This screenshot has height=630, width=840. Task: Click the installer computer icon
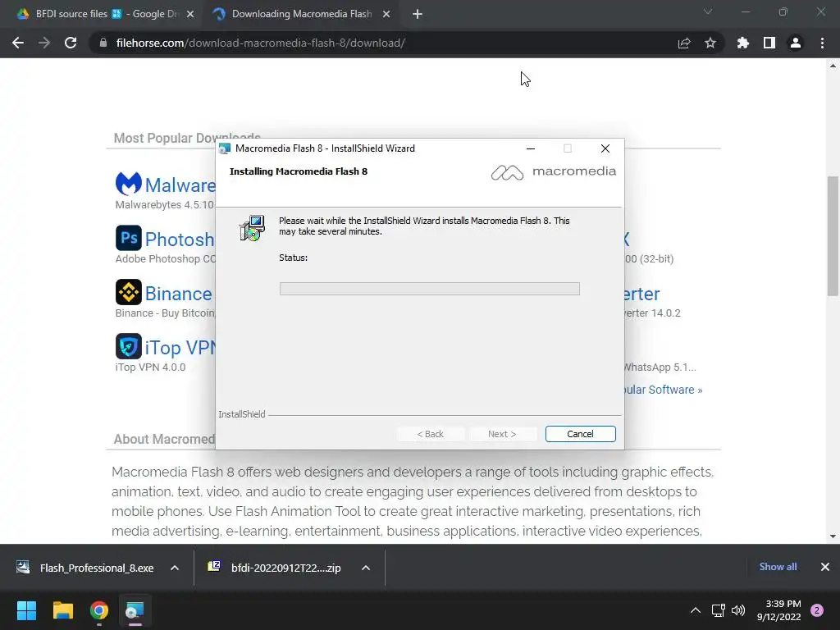252,228
